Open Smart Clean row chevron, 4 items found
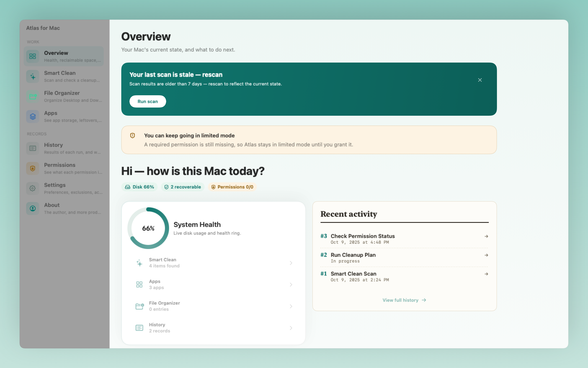588x368 pixels. click(x=291, y=263)
